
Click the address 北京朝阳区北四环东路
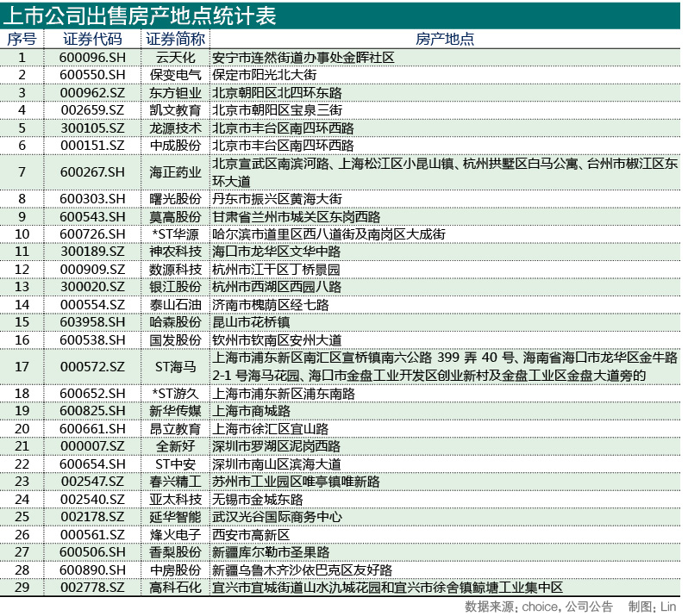[278, 93]
